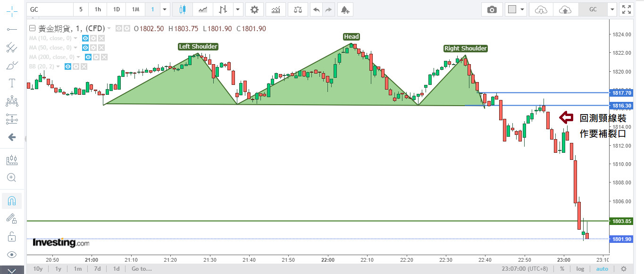Screen dimensions: 644x274
Task: Open the chart settings gear
Action: [254, 9]
